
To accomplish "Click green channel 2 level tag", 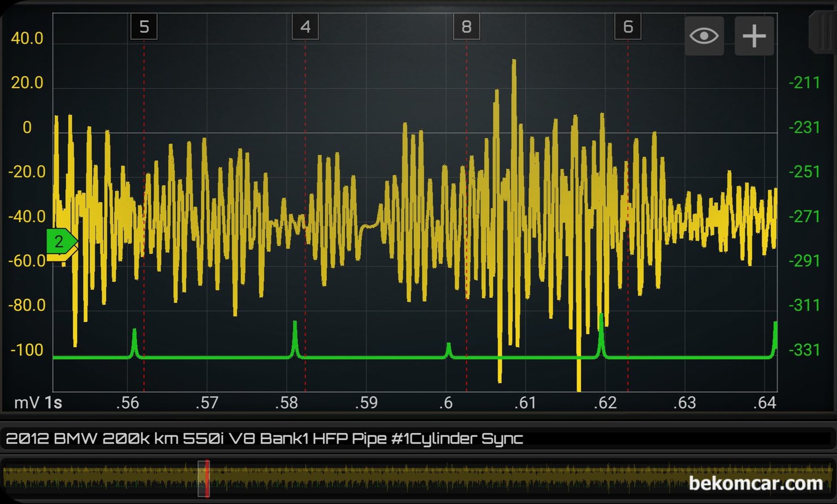I will pos(60,242).
